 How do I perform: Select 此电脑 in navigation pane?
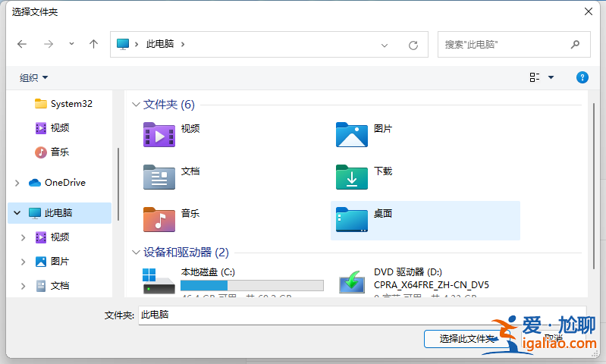point(59,212)
